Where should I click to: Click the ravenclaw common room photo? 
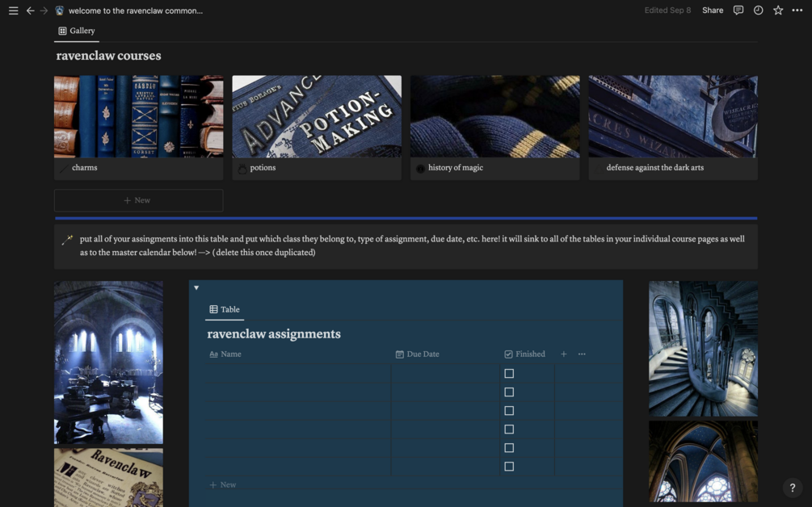point(109,362)
